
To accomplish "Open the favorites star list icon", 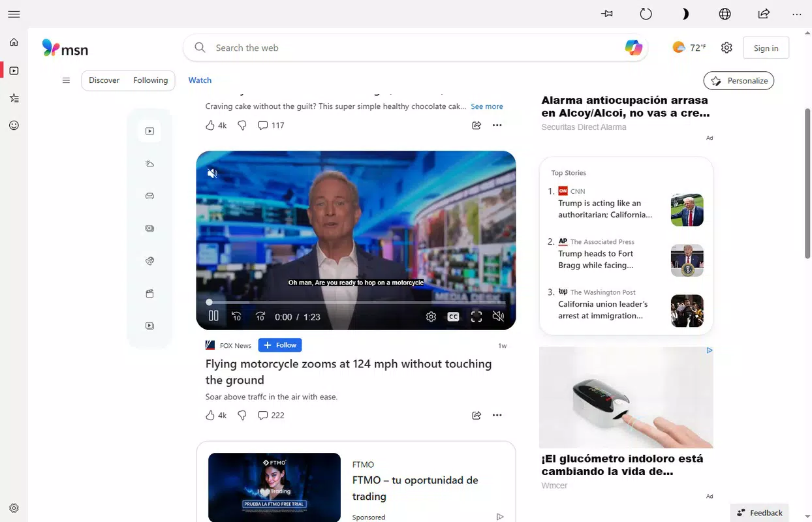I will pyautogui.click(x=14, y=98).
